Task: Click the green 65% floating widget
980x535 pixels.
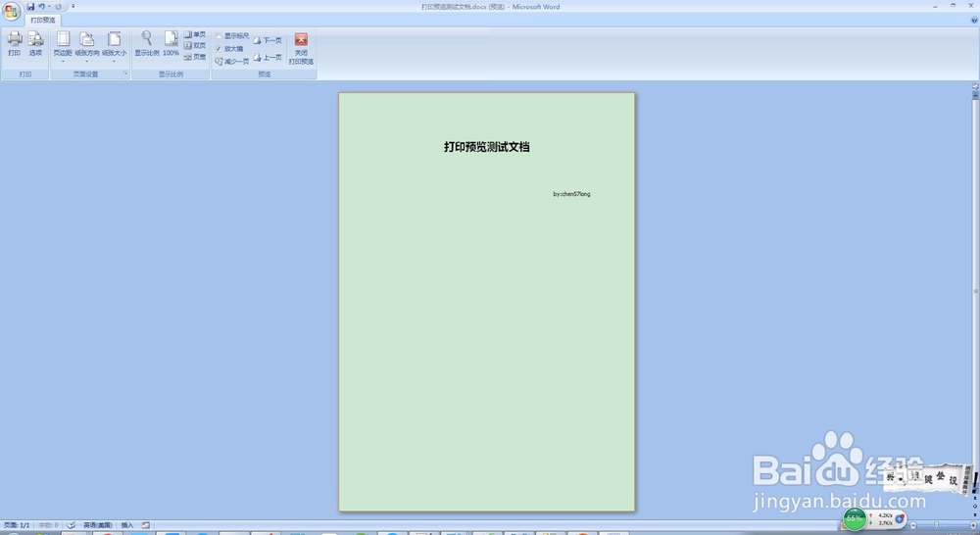Action: tap(855, 518)
